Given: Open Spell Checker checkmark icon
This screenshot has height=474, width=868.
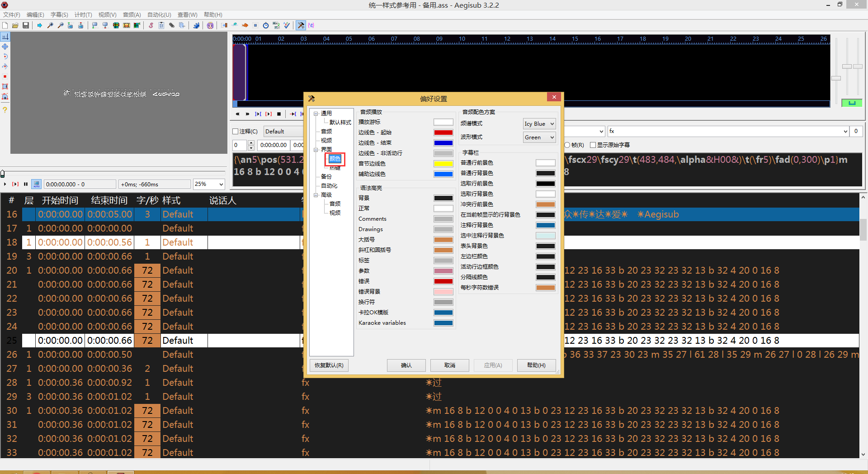Looking at the screenshot, I should [287, 25].
